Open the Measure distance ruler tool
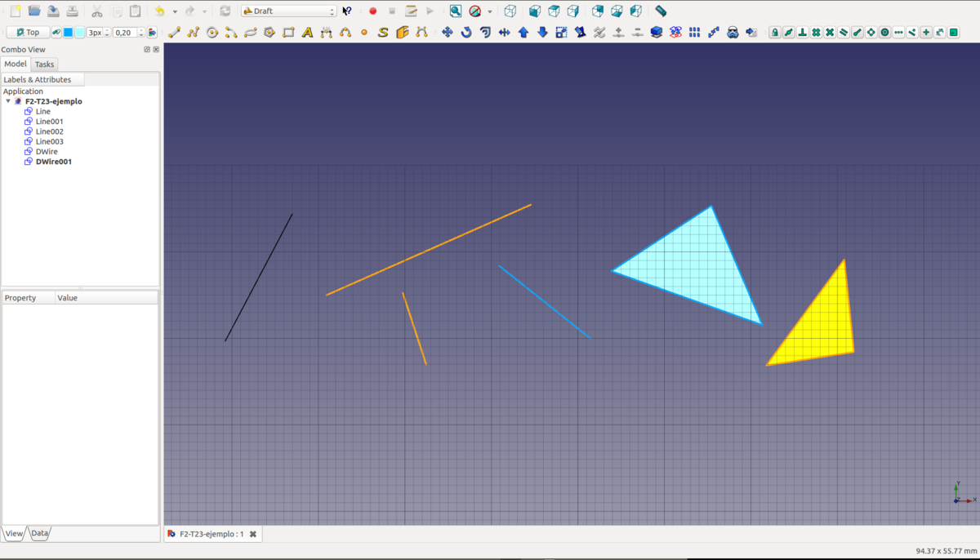This screenshot has width=980, height=560. point(661,11)
